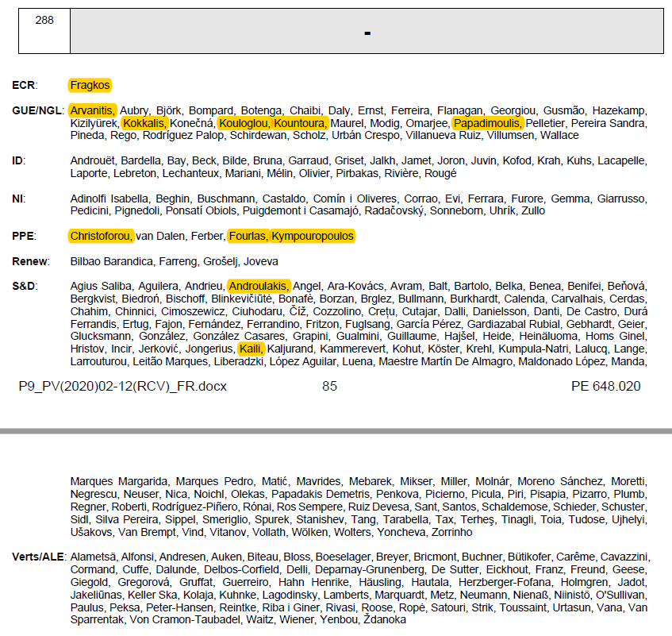Screen dimensions: 672x636
Task: Select the Renew group label
Action: tap(30, 261)
